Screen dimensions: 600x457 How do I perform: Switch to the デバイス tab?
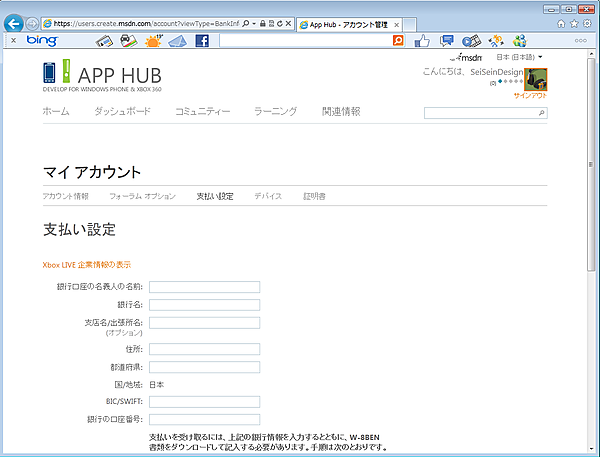[268, 196]
